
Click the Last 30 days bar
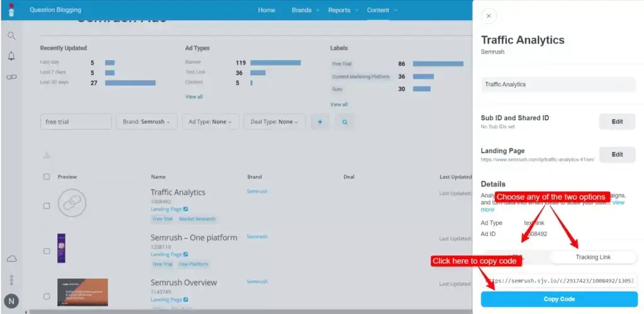(130, 83)
